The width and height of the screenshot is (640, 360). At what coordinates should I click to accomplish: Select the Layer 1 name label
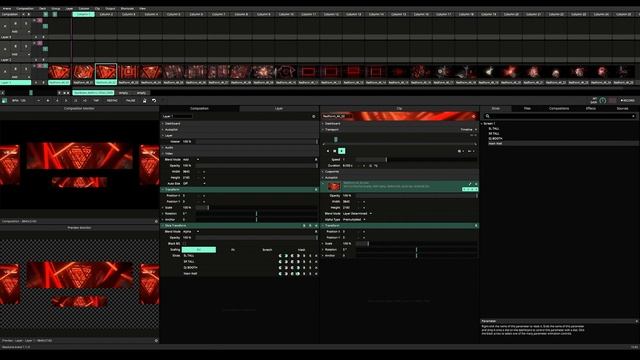pos(15,82)
